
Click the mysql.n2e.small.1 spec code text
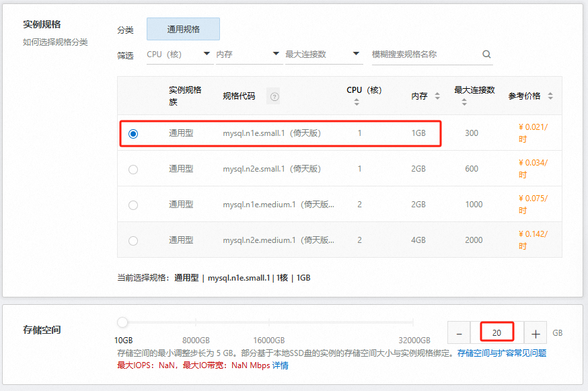[x=272, y=169]
